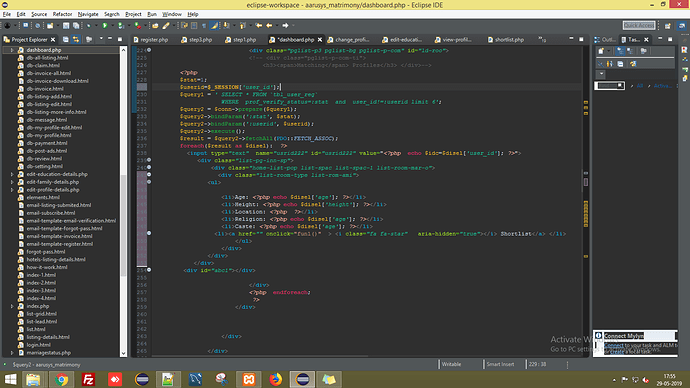This screenshot has width=690, height=388.
Task: Open the Refactor menu
Action: click(62, 14)
